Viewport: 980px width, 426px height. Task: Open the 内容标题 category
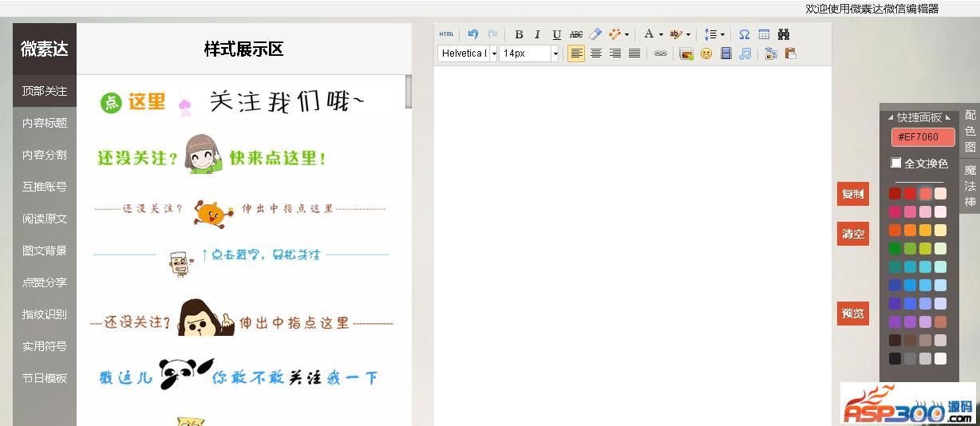coord(45,123)
